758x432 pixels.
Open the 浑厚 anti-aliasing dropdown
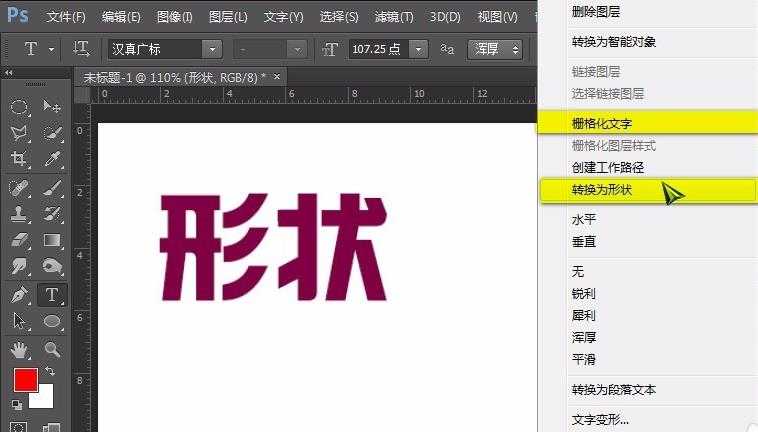point(515,49)
